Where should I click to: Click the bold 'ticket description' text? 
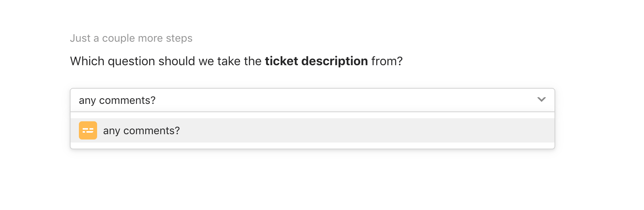click(316, 61)
